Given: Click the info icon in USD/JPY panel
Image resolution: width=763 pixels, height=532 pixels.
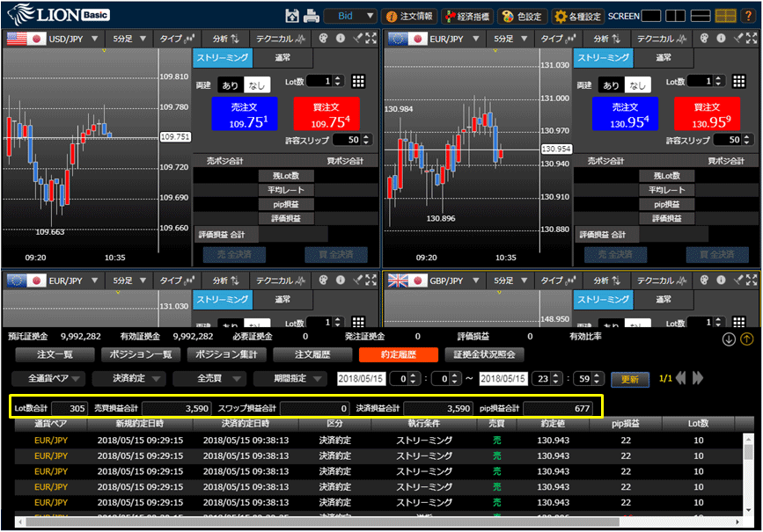Looking at the screenshot, I should (x=341, y=38).
